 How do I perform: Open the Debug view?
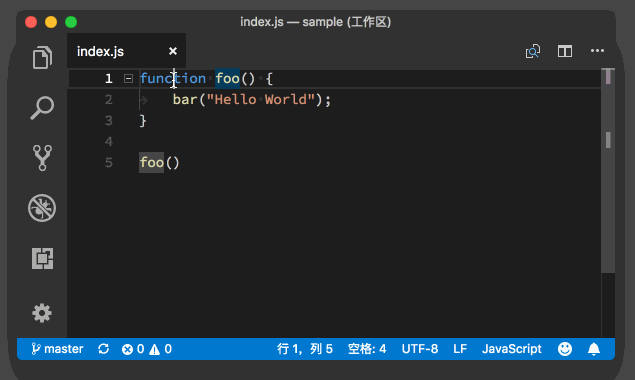pos(42,208)
